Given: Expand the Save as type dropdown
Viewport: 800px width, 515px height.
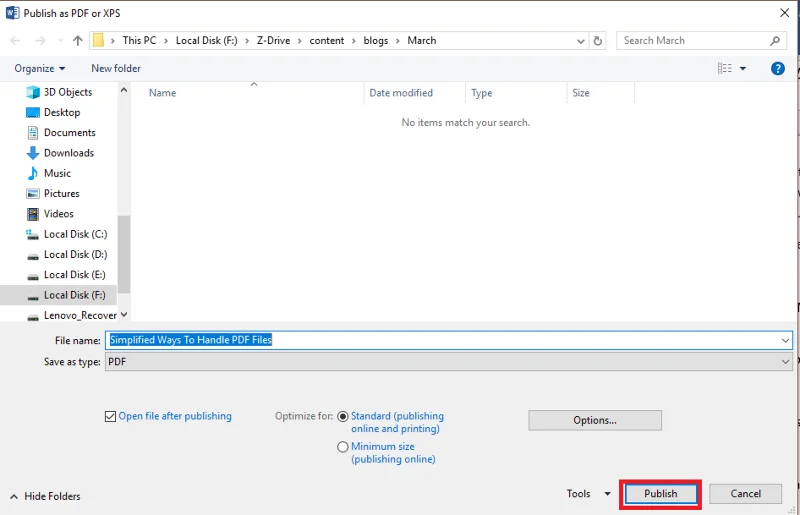Looking at the screenshot, I should [x=785, y=362].
